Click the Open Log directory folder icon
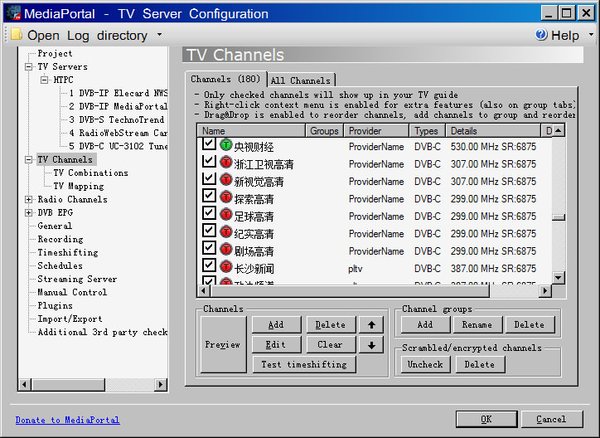The height and width of the screenshot is (438, 600). [16, 34]
